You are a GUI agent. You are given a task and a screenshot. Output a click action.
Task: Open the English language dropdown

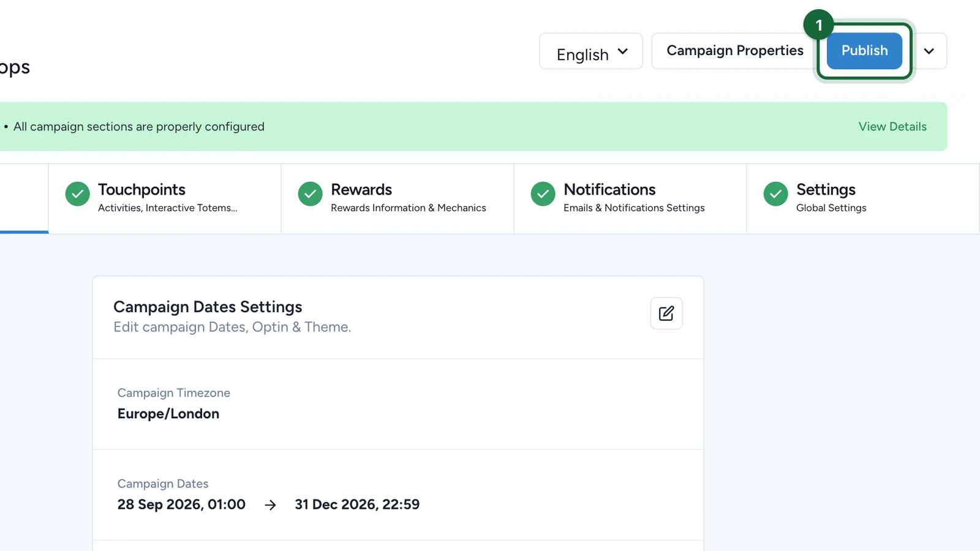[591, 51]
